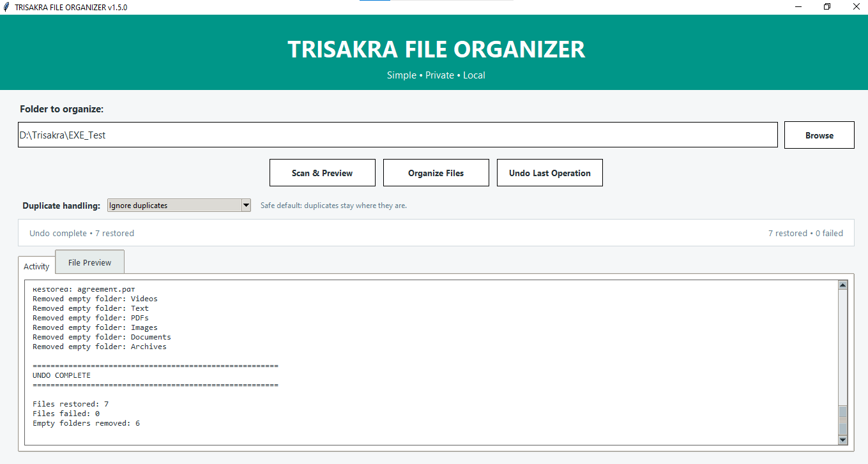Click log line 'Removed empty folder: Videos'
The width and height of the screenshot is (868, 464).
(x=95, y=299)
